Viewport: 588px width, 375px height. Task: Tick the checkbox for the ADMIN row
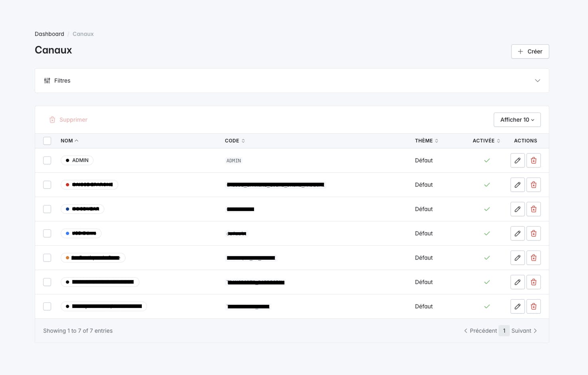[47, 160]
